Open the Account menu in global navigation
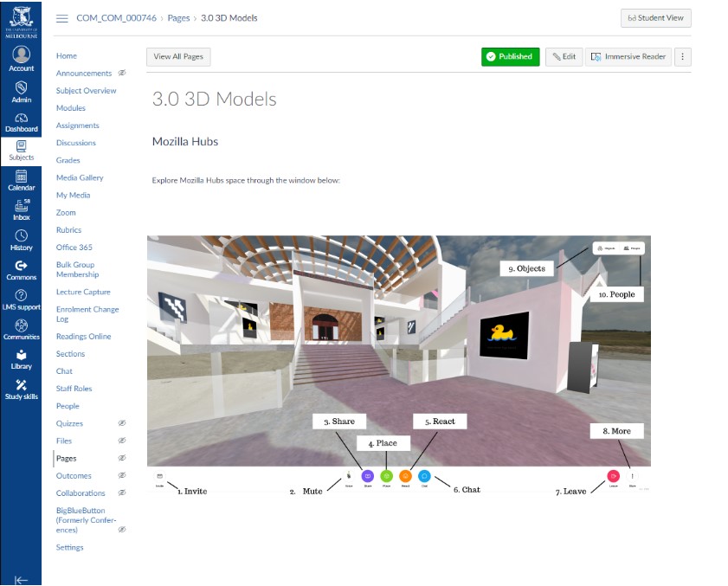The height and width of the screenshot is (586, 728). (x=21, y=59)
